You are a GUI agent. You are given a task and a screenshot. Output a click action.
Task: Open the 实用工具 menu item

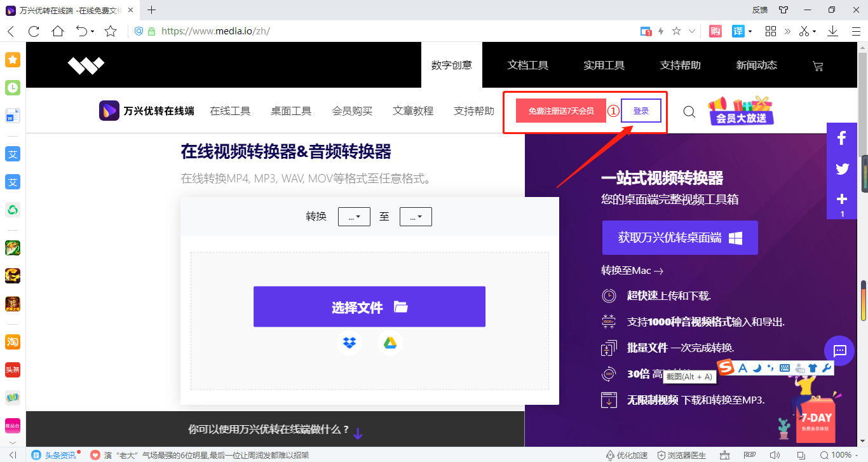tap(603, 64)
